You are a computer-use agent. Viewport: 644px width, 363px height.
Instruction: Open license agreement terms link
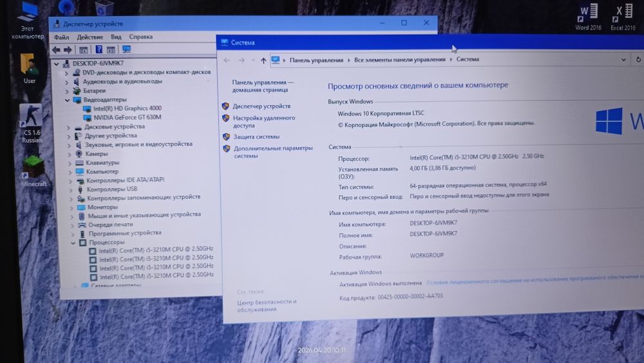(535, 279)
